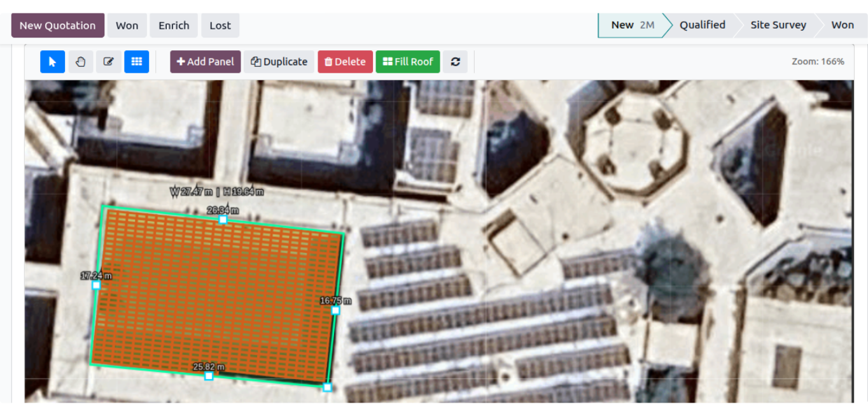Select the pointer/select tool
This screenshot has height=416, width=868.
tap(53, 62)
